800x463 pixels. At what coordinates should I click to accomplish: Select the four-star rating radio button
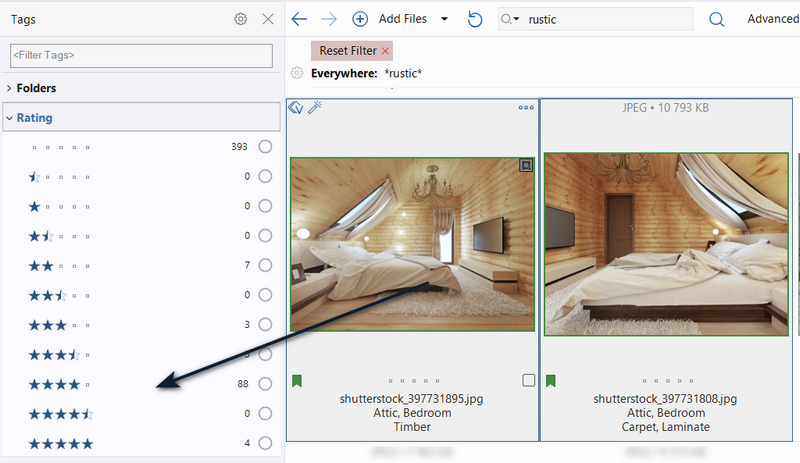[265, 384]
